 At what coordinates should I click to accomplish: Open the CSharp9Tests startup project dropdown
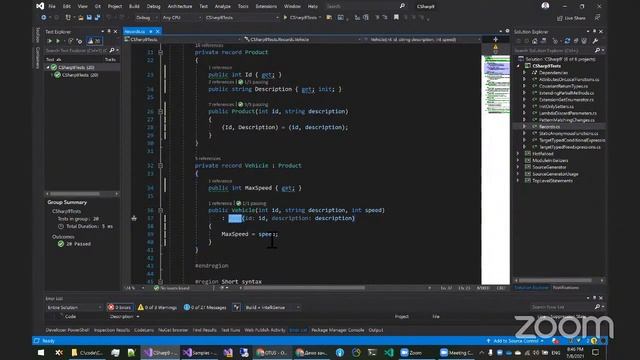click(242, 18)
